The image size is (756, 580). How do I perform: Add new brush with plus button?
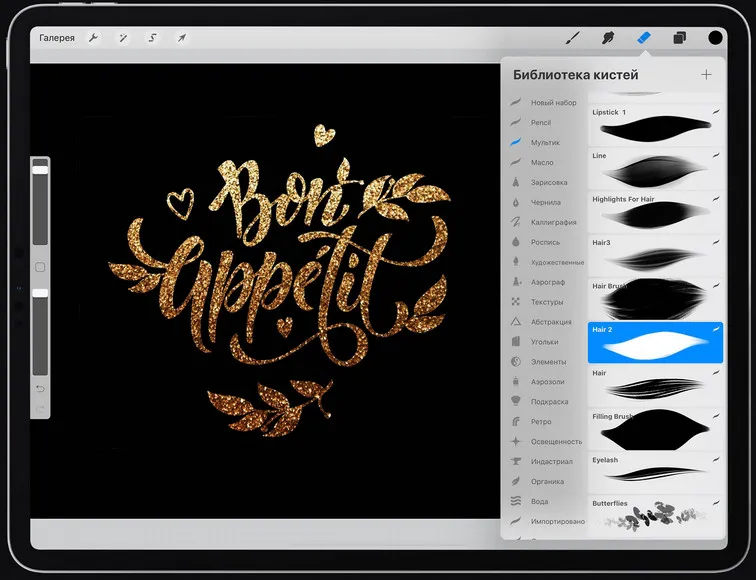point(707,74)
